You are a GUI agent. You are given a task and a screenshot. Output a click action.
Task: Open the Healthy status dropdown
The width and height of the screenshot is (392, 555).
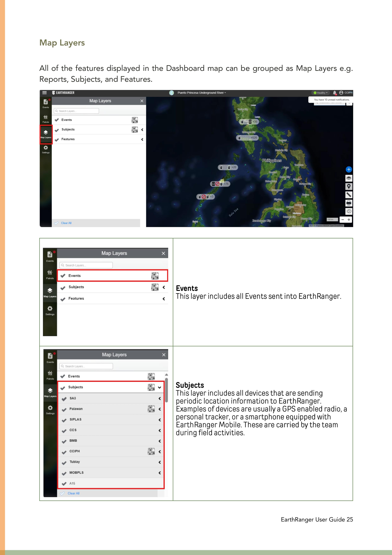point(321,93)
